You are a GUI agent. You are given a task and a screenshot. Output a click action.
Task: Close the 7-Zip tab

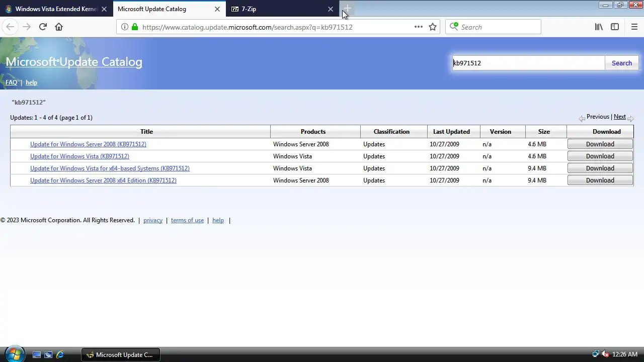(331, 9)
